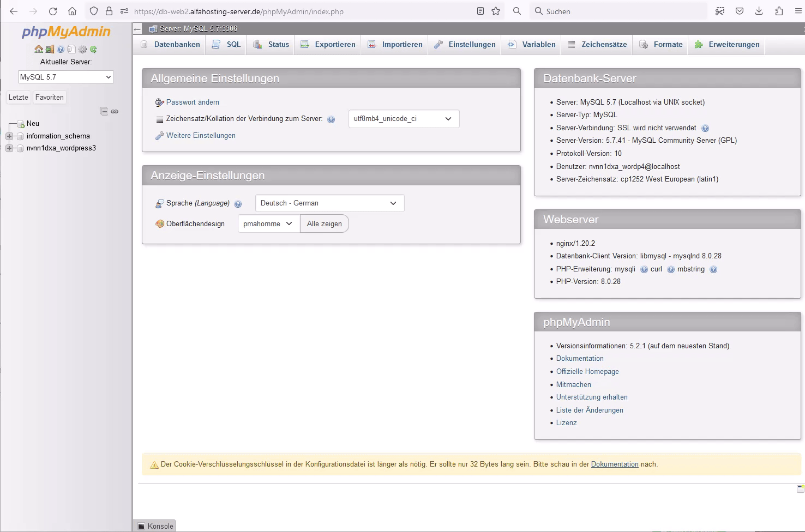805x532 pixels.
Task: Click the log out door icon
Action: (x=50, y=49)
